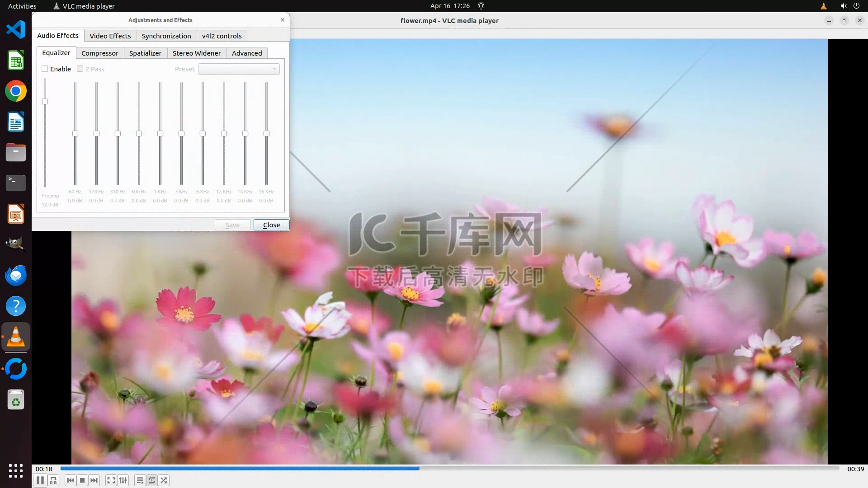The image size is (868, 488).
Task: Toggle shuffle random playback
Action: point(164,480)
